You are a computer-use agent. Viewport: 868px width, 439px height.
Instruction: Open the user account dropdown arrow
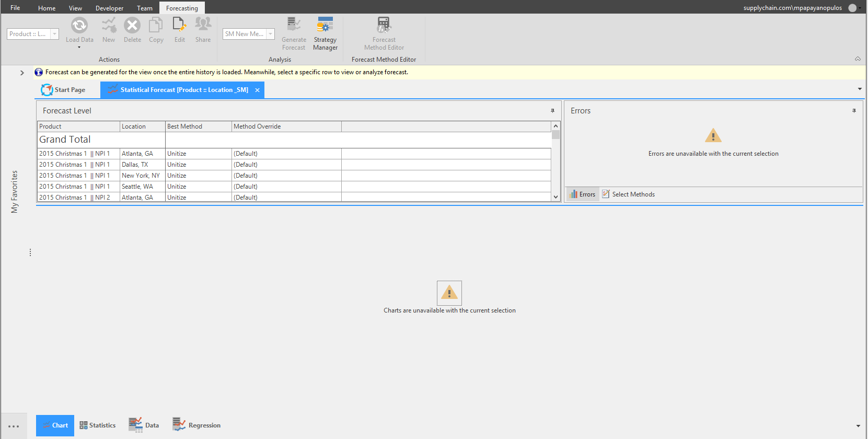click(x=860, y=8)
